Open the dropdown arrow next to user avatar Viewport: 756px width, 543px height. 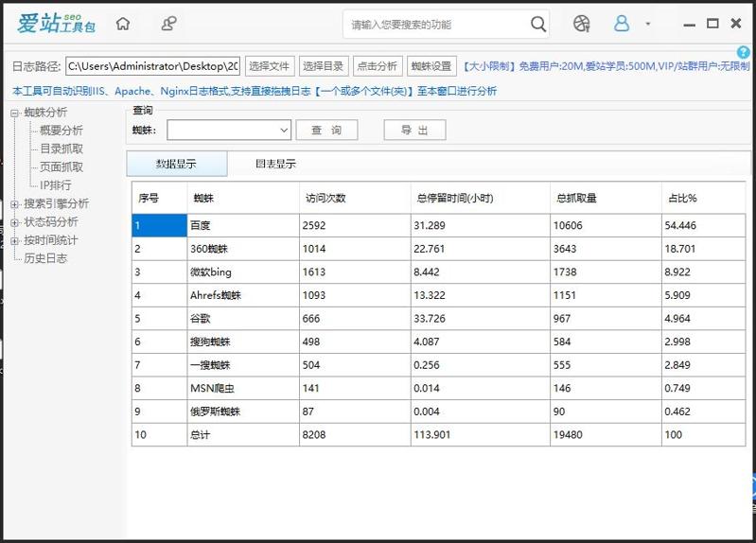click(x=648, y=25)
